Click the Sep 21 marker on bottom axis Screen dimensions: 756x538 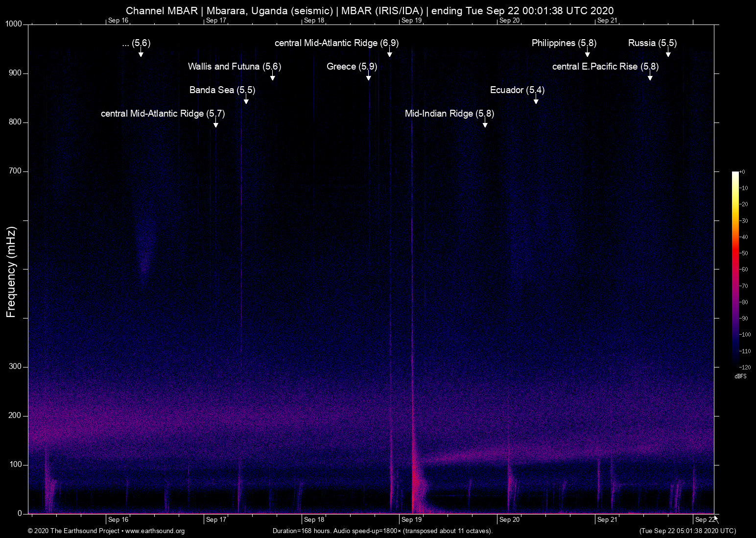607,520
